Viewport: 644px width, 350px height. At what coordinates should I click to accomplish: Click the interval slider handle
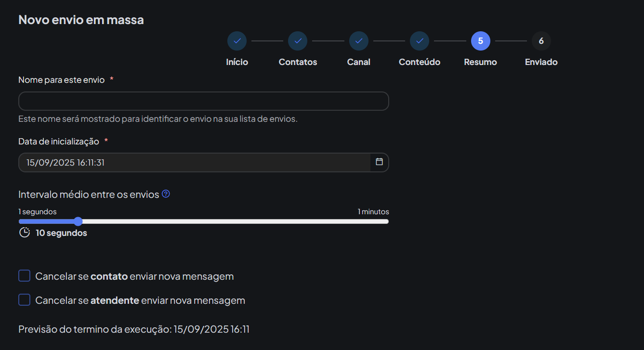(78, 221)
